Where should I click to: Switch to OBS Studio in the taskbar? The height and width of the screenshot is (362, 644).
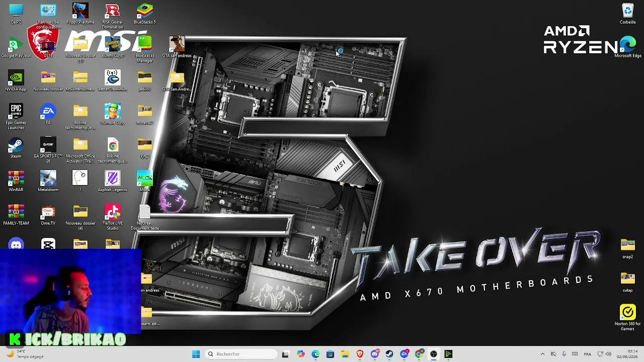pyautogui.click(x=434, y=354)
